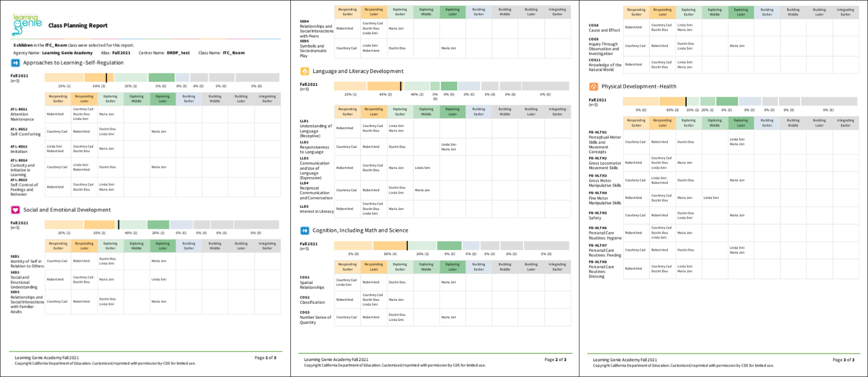
Task: Click the Approaches to Learning–Self-Regulation section icon
Action: tap(15, 63)
